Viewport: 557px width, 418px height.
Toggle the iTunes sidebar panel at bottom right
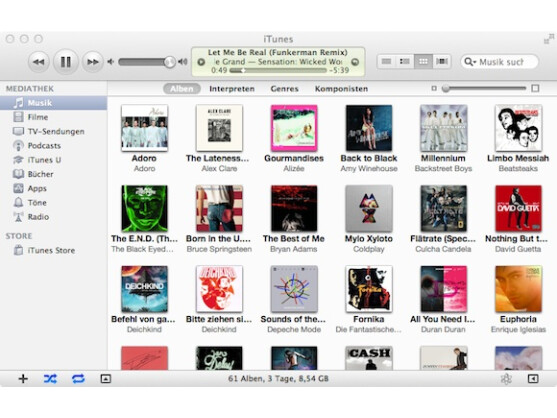click(533, 379)
